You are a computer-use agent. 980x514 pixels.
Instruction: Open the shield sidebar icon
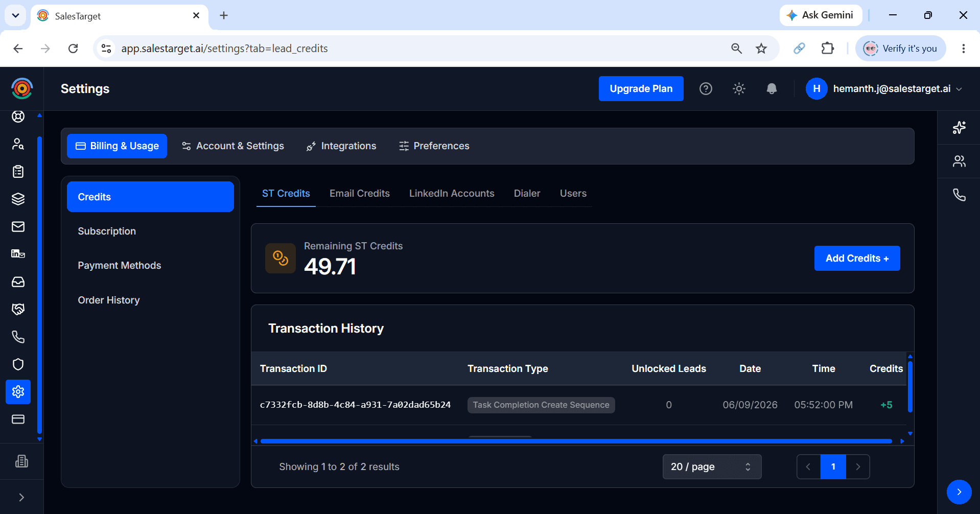pyautogui.click(x=18, y=364)
